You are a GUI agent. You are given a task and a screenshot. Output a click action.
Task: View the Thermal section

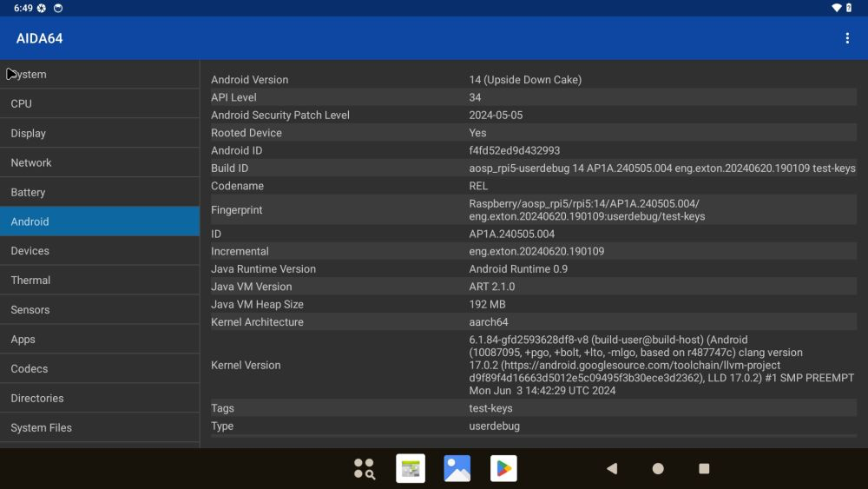coord(100,281)
